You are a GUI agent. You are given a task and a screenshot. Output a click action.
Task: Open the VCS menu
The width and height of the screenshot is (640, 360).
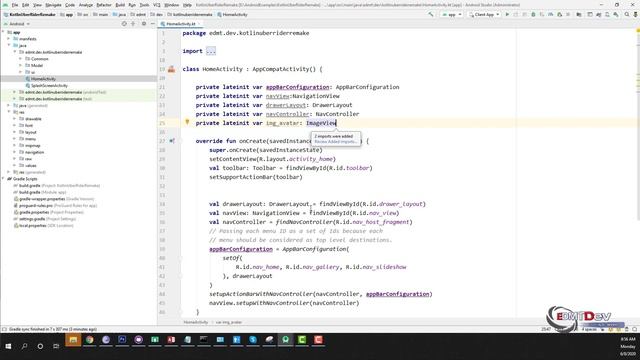coord(156,5)
